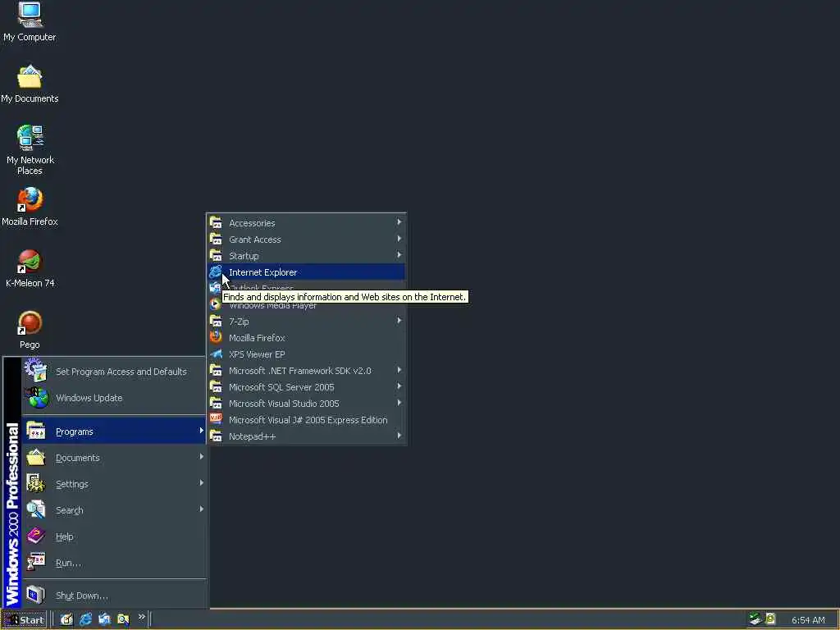Choose Shut Down... in Start menu
The width and height of the screenshot is (840, 630).
(114, 596)
